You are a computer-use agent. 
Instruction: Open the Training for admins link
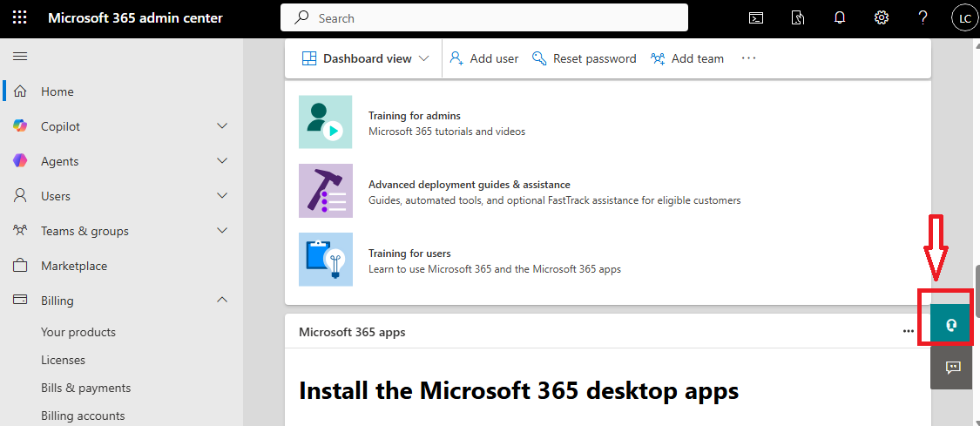(x=415, y=116)
